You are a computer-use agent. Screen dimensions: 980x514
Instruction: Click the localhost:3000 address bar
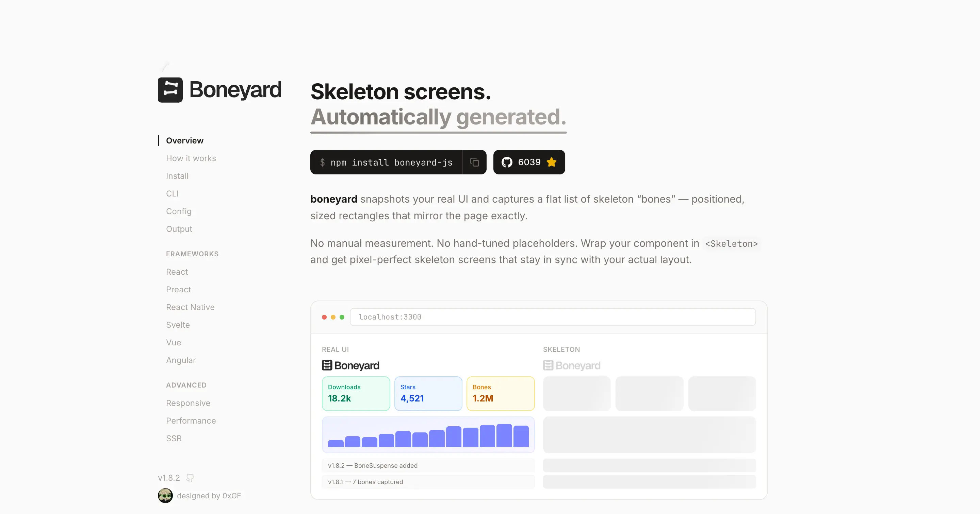pos(553,317)
